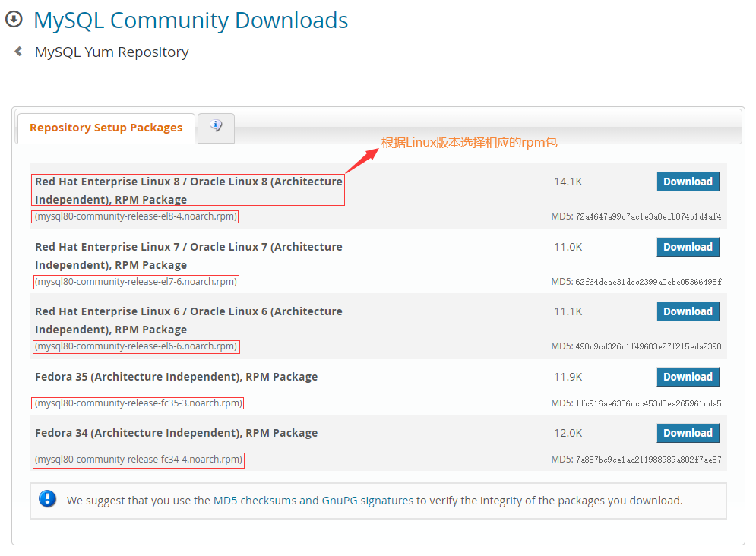Download the Fedora 35 RPM package
The width and height of the screenshot is (756, 556).
pyautogui.click(x=688, y=376)
